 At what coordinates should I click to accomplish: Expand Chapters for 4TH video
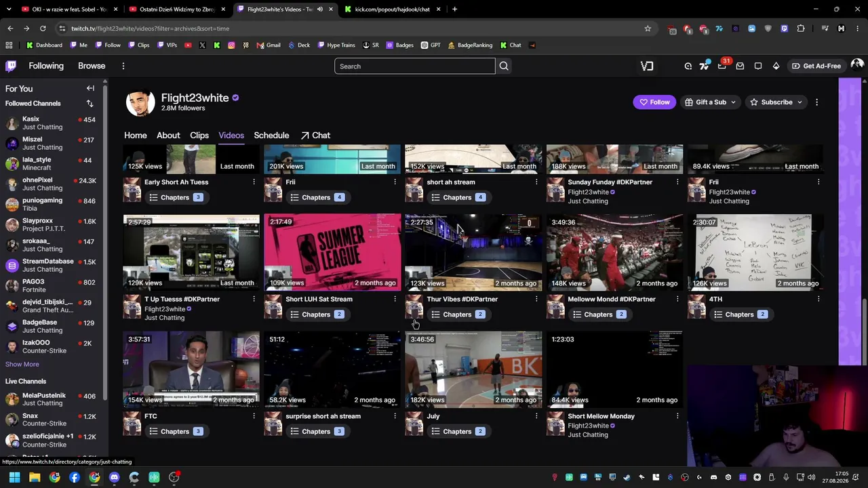click(740, 314)
